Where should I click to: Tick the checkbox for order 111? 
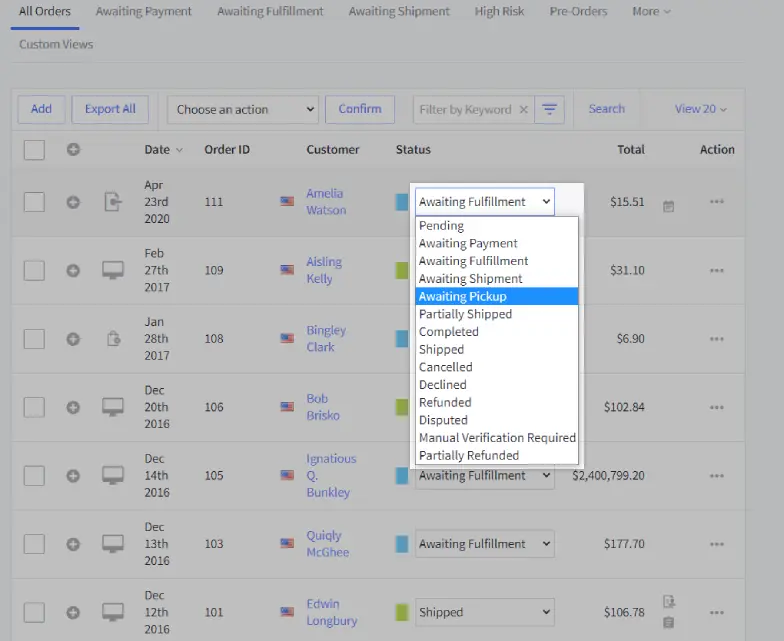34,202
